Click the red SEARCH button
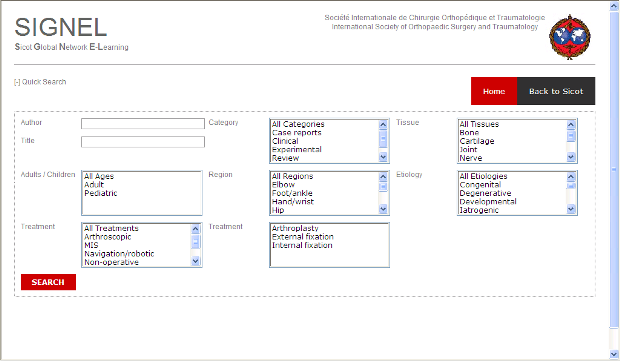This screenshot has width=620, height=361. (x=48, y=282)
